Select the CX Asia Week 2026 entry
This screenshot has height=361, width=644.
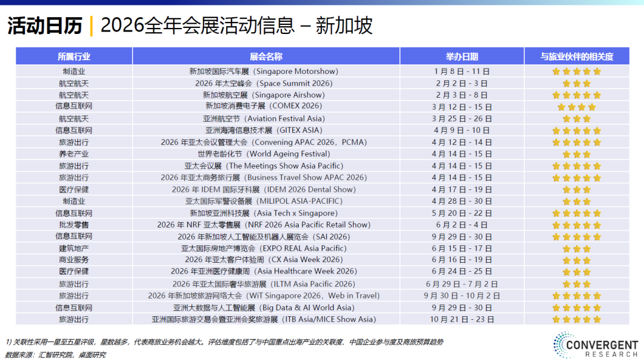[x=264, y=260]
